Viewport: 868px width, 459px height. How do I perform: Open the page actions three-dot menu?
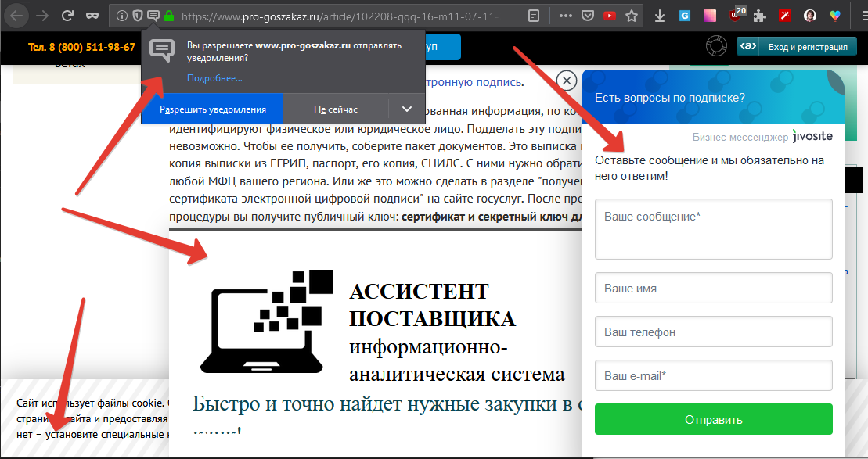coord(566,15)
